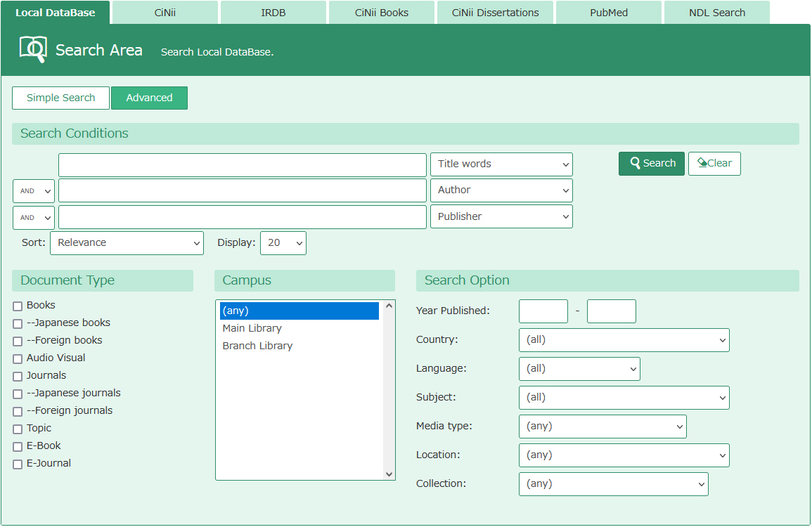Tick the E-Journal checkbox
Viewport: 812px width, 527px height.
pos(18,464)
